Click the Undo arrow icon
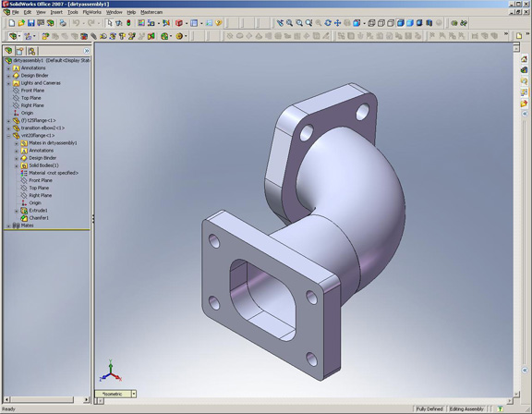Screen dimensions: 532x414 (x=76, y=23)
